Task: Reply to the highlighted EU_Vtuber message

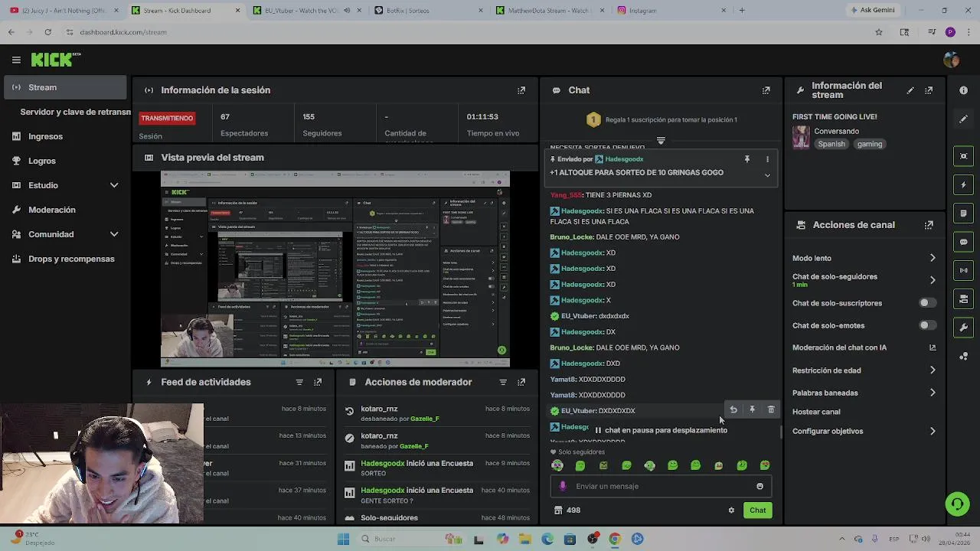Action: coord(733,410)
